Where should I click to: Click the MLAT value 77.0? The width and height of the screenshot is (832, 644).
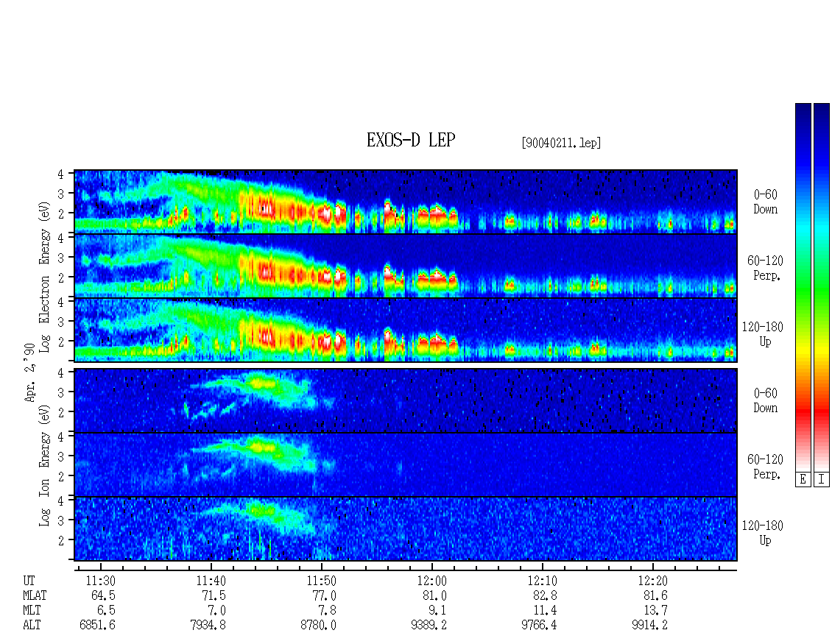[324, 595]
